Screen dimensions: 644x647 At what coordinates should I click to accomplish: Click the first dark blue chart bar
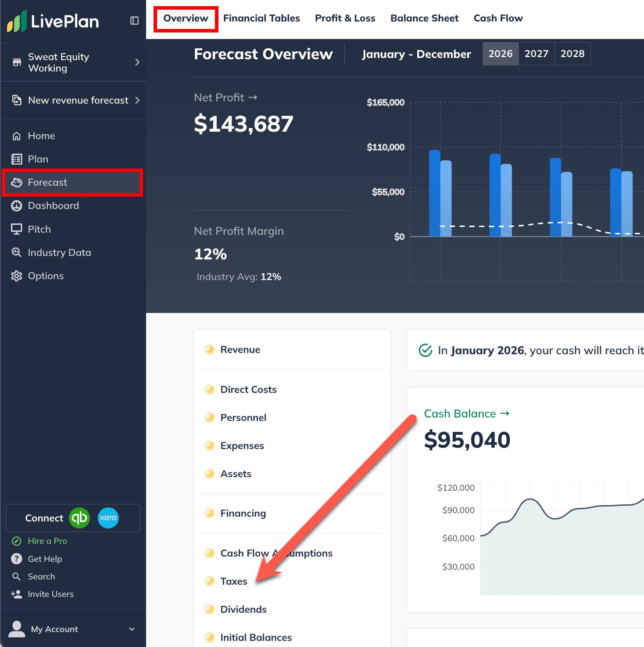(434, 193)
